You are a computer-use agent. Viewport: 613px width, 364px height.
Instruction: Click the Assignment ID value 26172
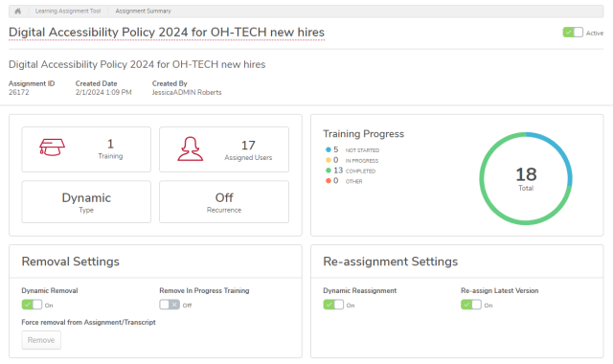(19, 92)
